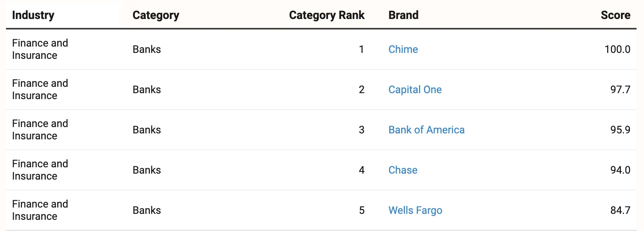Click the 100.0 score cell
The image size is (644, 231).
pos(617,49)
